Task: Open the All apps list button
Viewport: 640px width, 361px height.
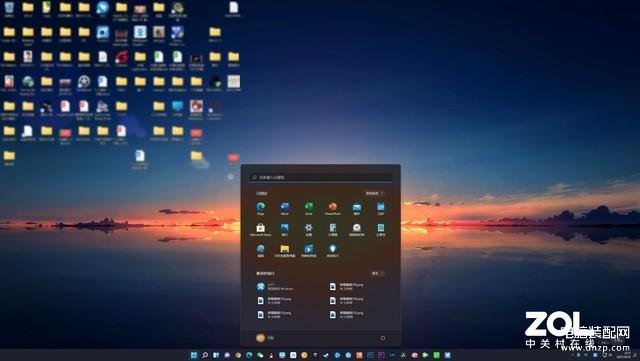Action: 374,193
